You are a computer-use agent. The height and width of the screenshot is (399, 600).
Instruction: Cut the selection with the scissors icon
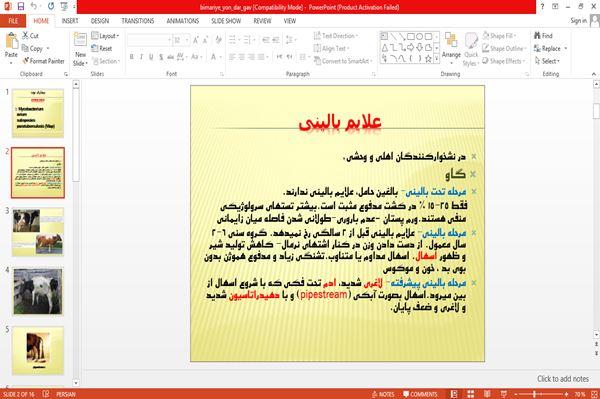pyautogui.click(x=30, y=36)
